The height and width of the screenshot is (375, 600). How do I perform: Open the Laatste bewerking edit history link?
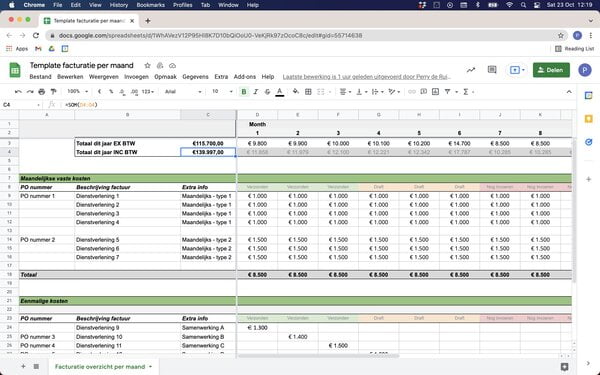[x=366, y=77]
